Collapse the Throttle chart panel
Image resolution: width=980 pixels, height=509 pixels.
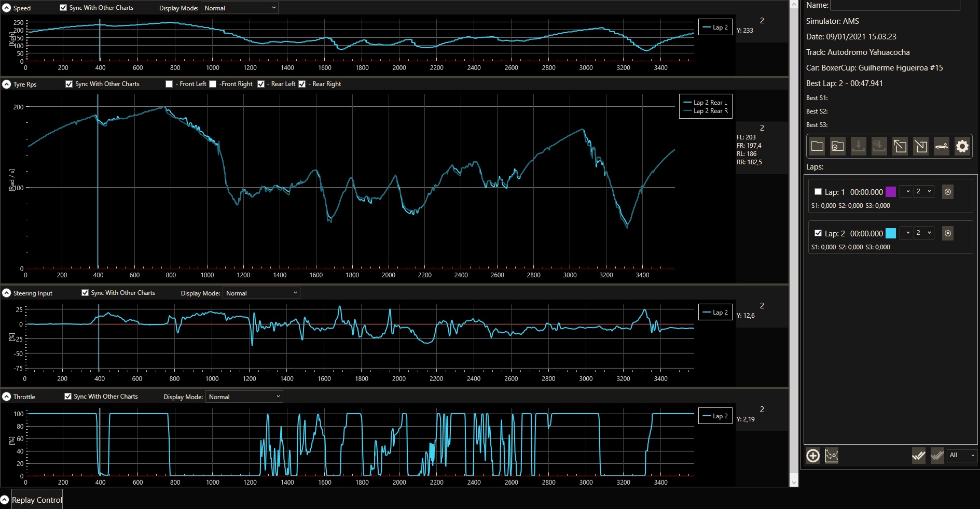click(7, 397)
